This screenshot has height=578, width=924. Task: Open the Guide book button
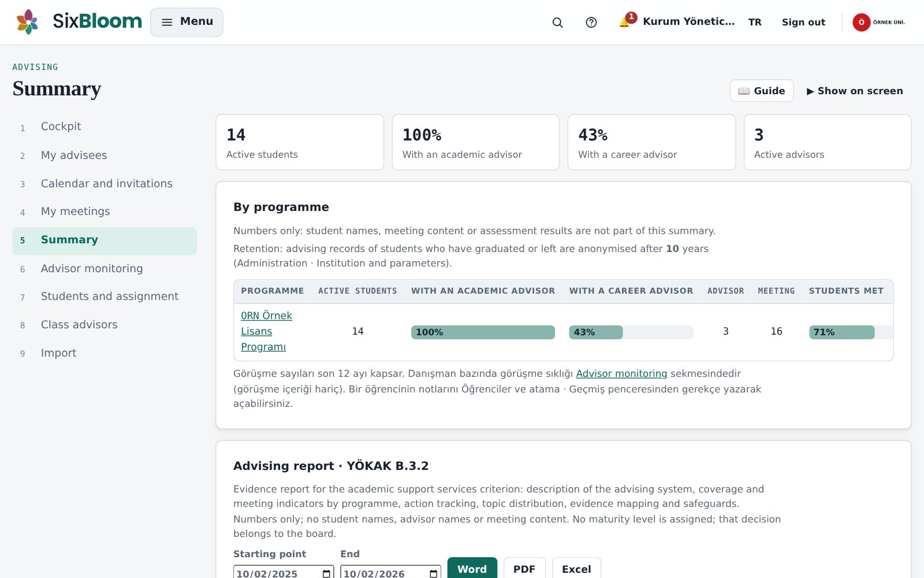(761, 91)
